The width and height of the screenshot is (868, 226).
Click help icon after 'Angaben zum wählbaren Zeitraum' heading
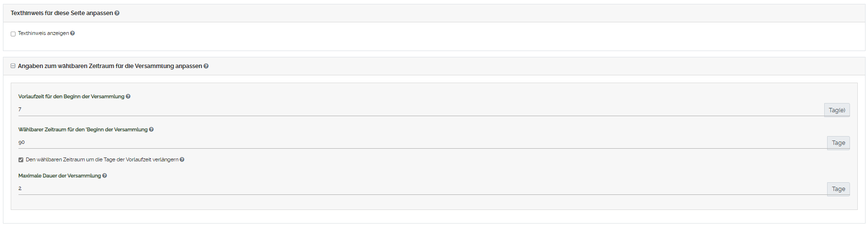(x=206, y=66)
